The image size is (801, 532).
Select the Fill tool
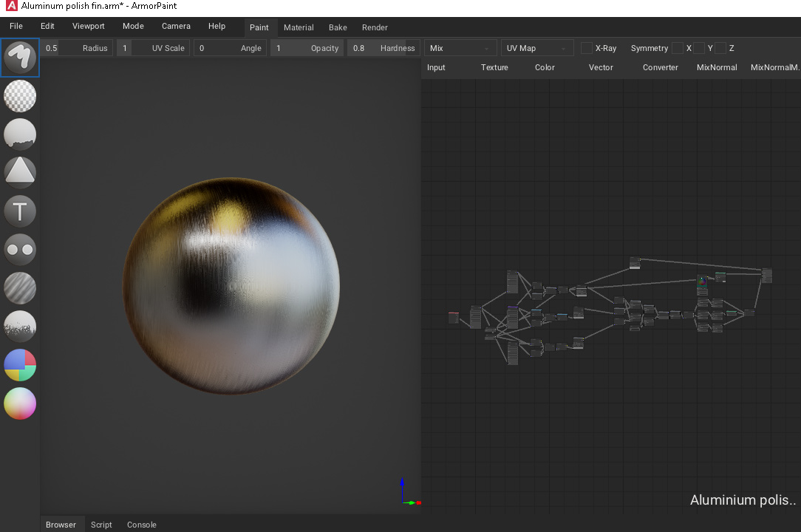tap(19, 134)
